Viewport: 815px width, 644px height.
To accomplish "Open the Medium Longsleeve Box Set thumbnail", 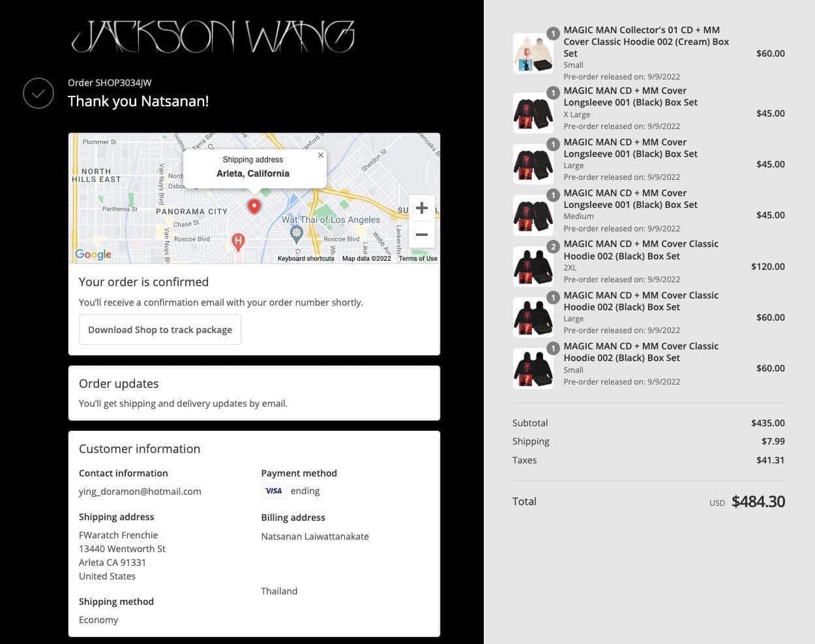I will click(533, 215).
